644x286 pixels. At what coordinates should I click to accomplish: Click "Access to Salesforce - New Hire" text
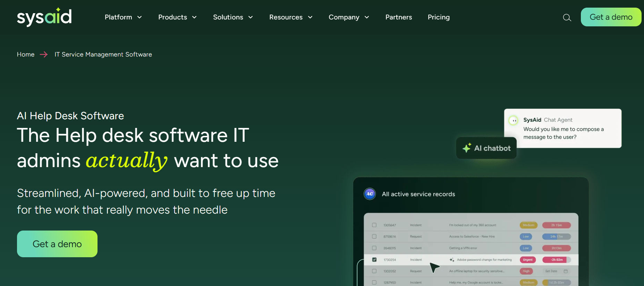(x=472, y=236)
